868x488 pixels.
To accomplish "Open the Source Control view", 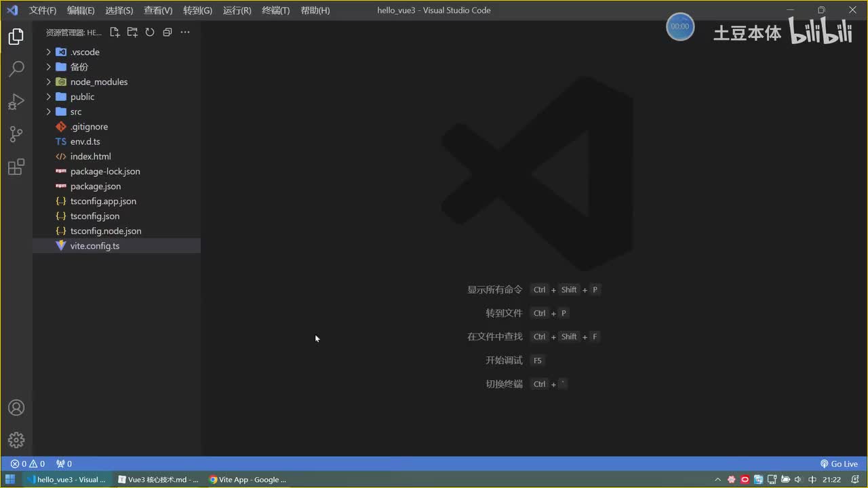I will tap(16, 134).
